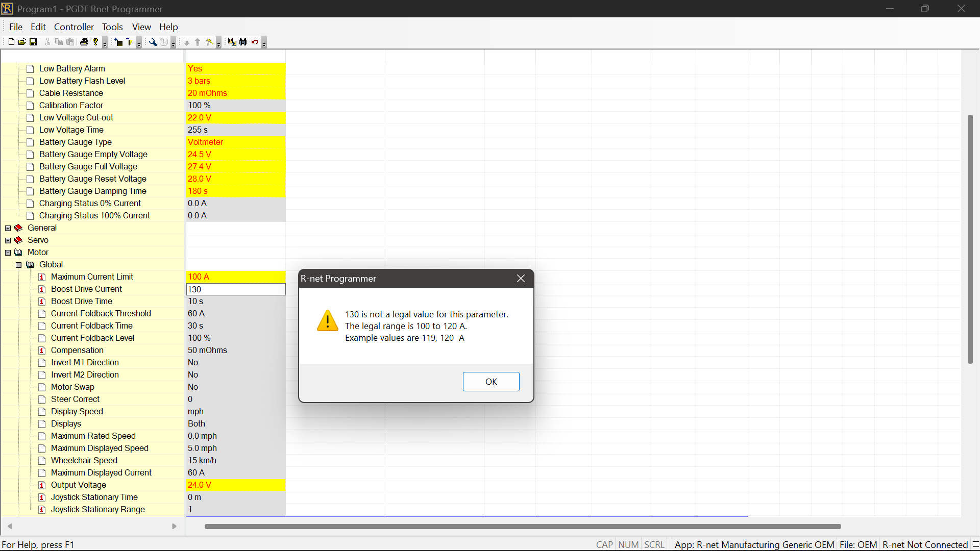Click the Print toolbar icon
980x551 pixels.
[84, 42]
